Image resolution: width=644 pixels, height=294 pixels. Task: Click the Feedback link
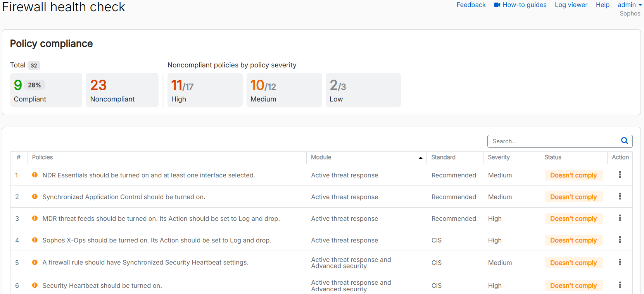471,5
